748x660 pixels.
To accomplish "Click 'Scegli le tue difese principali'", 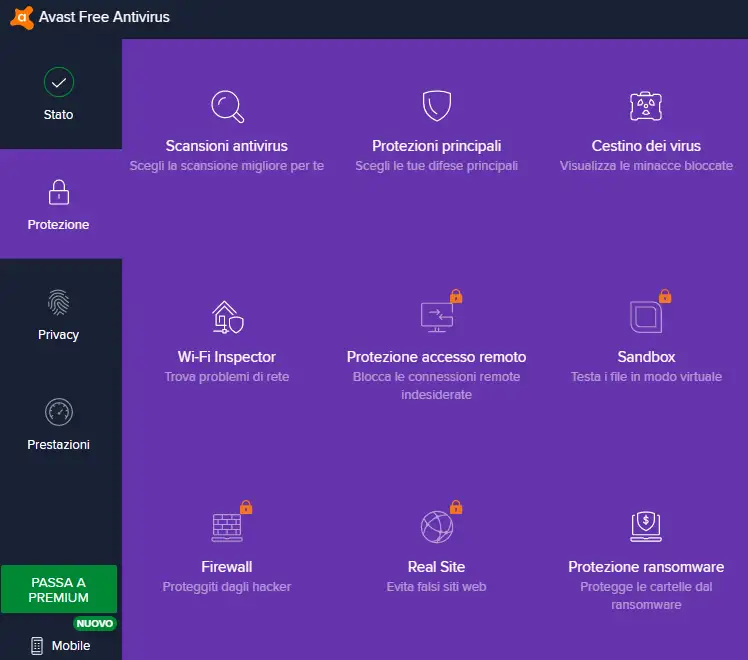I will [436, 166].
